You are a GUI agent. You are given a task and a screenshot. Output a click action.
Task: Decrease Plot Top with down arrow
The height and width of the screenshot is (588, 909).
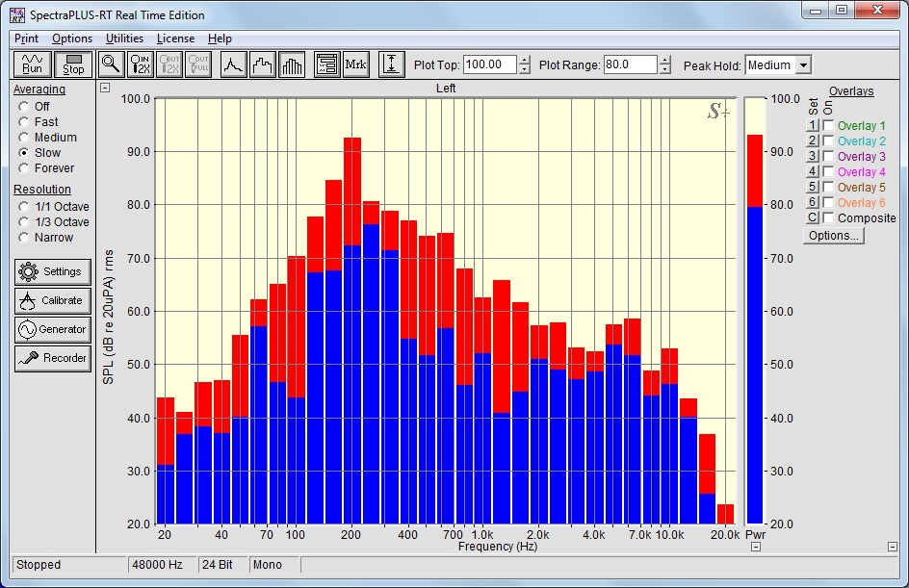tap(524, 69)
